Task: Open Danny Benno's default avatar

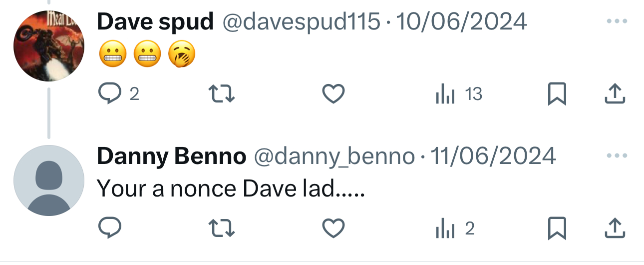Action: coord(48,180)
